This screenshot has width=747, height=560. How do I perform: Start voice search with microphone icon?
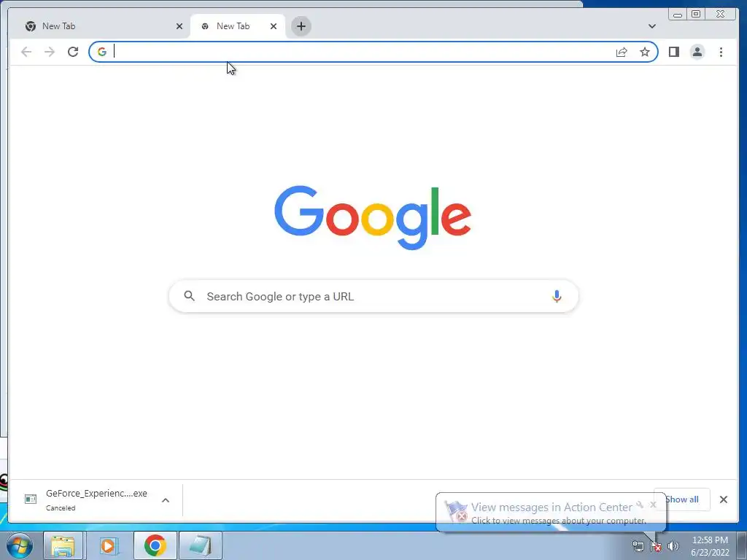[x=557, y=296]
